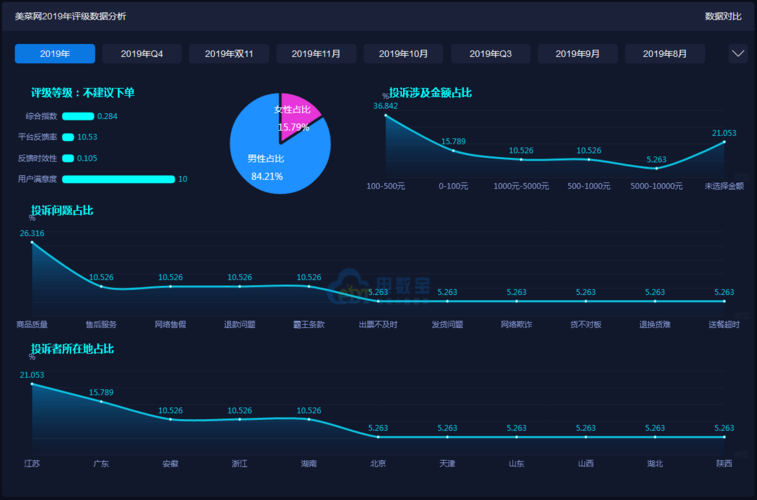Open the 2019年Q3 tab
Viewport: 757px width, 500px height.
(491, 54)
